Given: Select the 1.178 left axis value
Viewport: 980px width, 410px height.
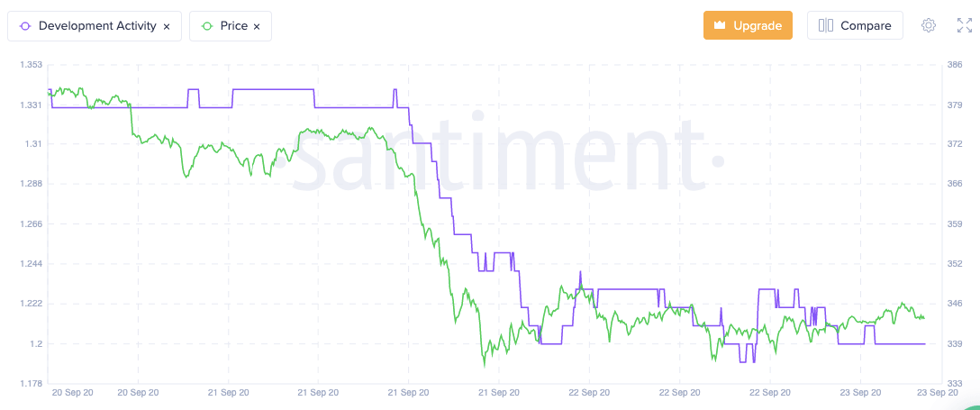Looking at the screenshot, I should pyautogui.click(x=31, y=384).
